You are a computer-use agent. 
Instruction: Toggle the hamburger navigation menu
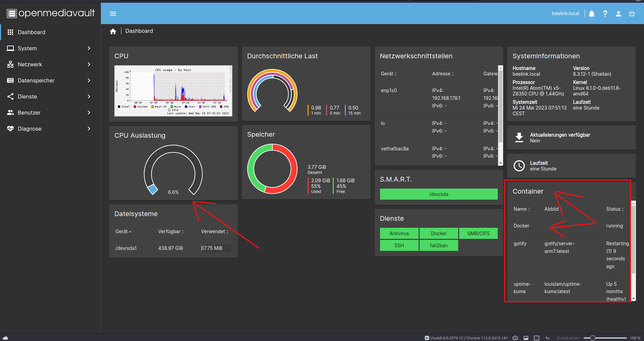(113, 14)
